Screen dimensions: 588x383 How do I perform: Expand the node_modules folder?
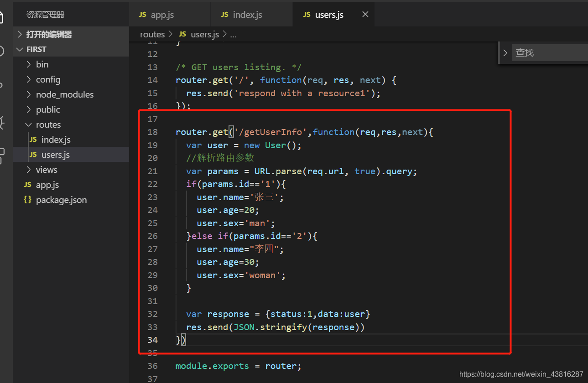[71, 94]
